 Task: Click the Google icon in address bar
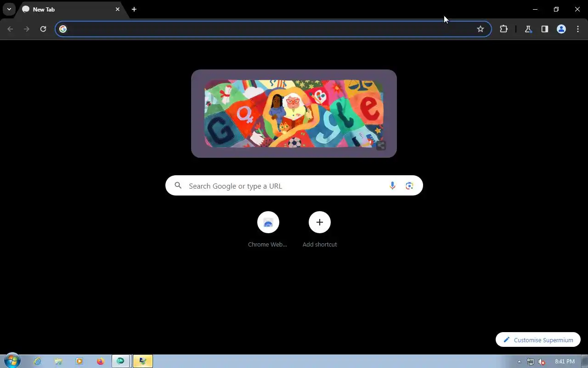tap(63, 29)
